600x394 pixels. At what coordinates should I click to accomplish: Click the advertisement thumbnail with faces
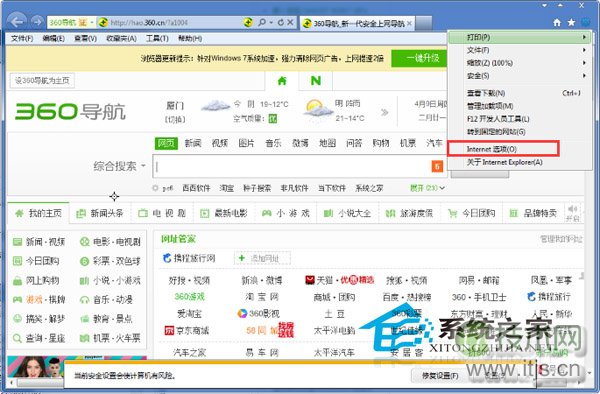coord(35,366)
